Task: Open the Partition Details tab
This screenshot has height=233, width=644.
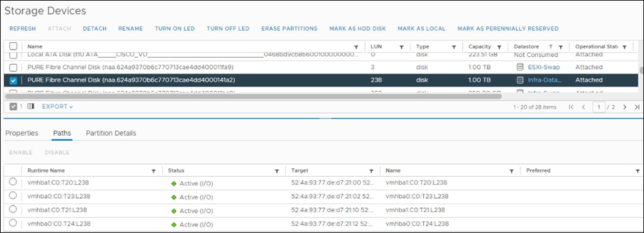Action: (x=111, y=133)
